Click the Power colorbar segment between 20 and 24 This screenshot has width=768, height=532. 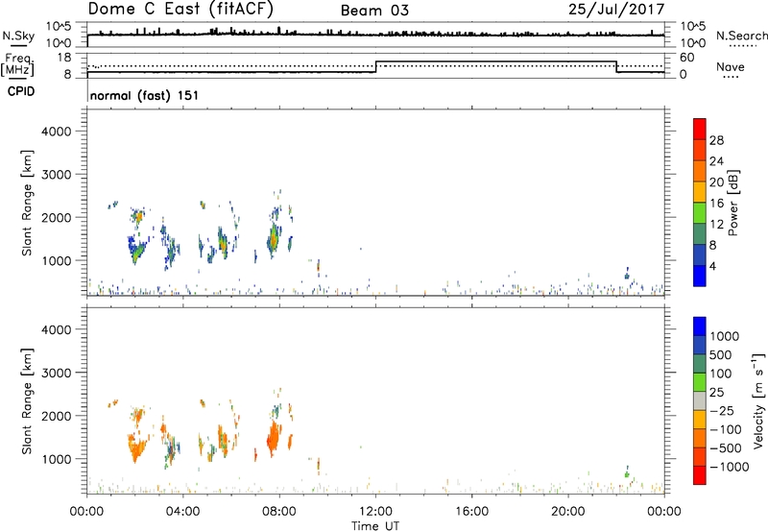point(700,172)
